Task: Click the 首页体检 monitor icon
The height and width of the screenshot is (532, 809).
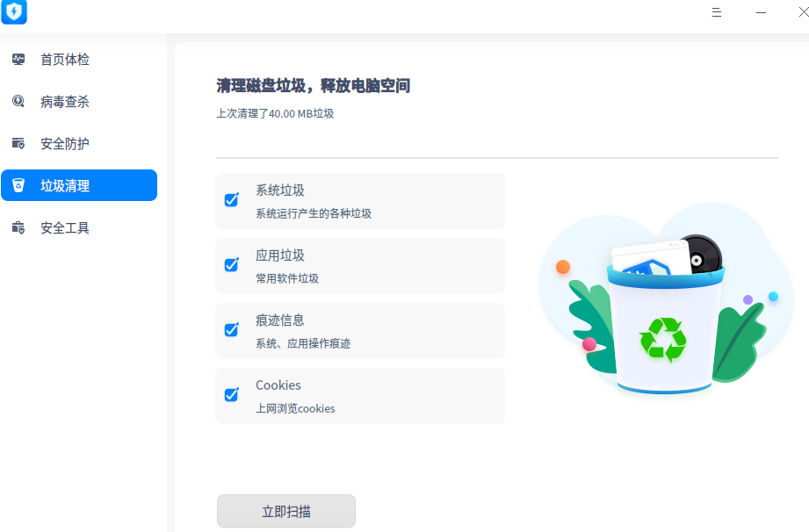Action: (x=18, y=60)
